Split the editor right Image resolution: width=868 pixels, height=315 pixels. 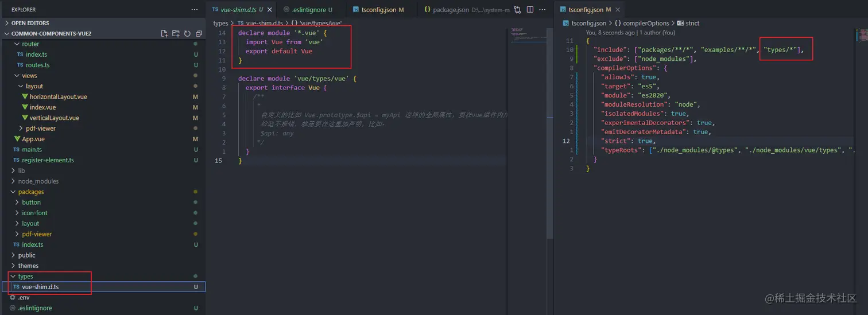click(x=530, y=10)
